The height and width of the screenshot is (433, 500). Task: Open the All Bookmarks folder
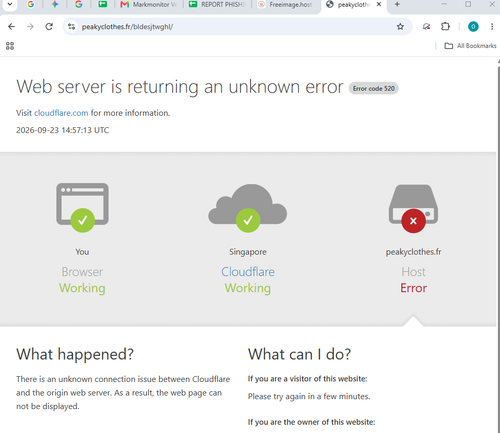[x=470, y=46]
